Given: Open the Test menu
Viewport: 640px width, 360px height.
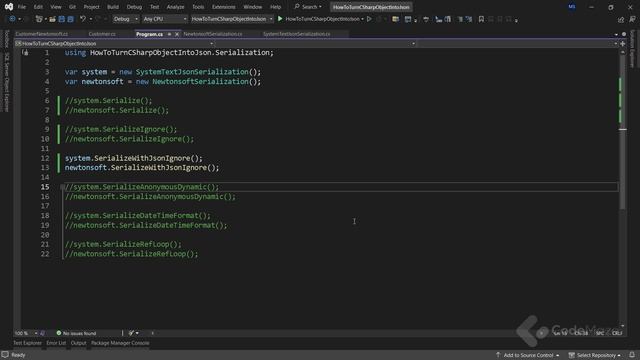Looking at the screenshot, I should 154,7.
